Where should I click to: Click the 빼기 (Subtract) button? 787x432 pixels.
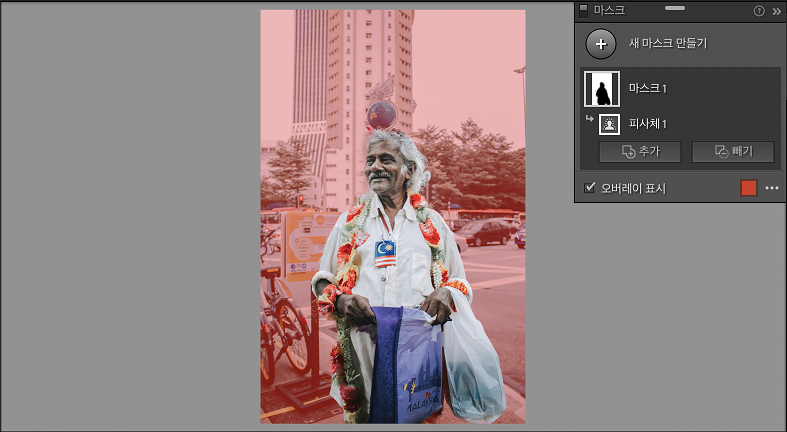(x=733, y=152)
